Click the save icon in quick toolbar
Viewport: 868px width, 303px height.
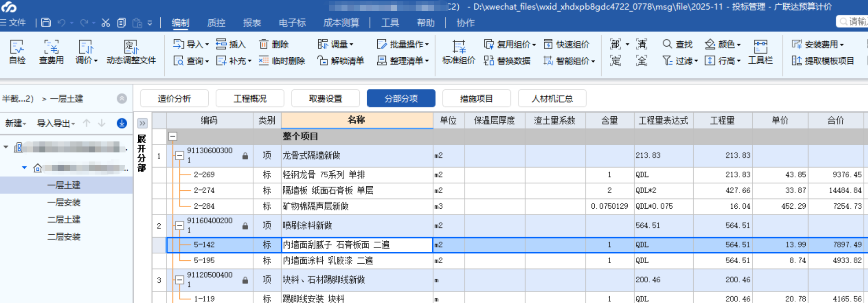click(x=46, y=22)
